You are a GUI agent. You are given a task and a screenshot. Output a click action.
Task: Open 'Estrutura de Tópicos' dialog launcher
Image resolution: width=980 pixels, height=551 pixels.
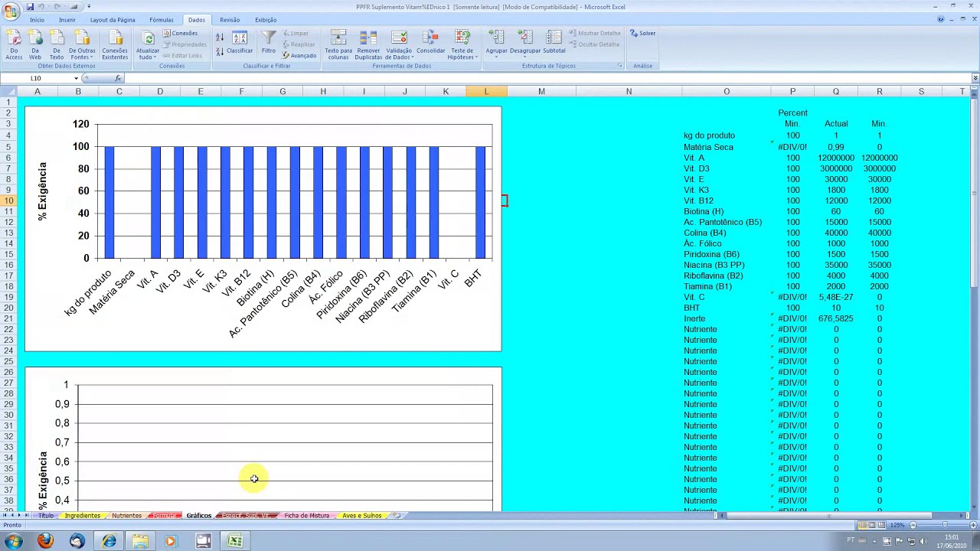[620, 66]
